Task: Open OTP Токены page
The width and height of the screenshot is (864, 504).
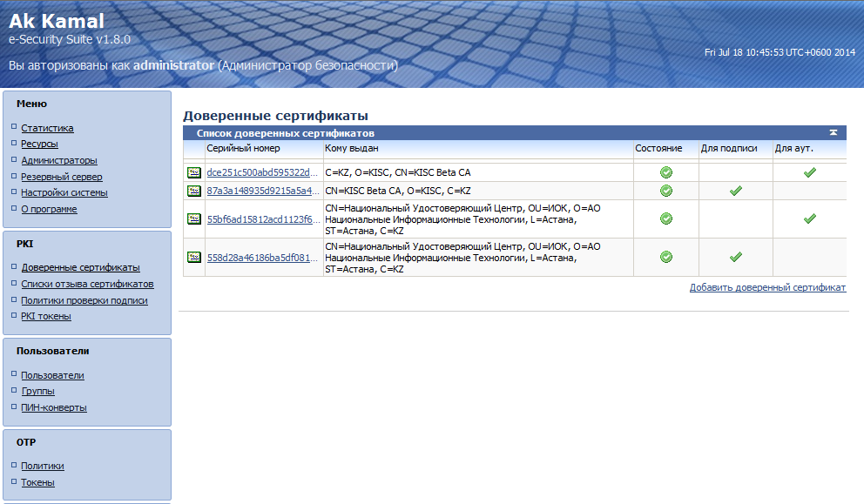Action: (x=38, y=482)
